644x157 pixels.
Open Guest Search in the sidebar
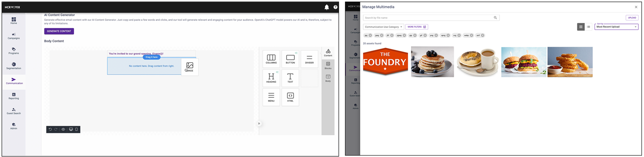pos(14,111)
